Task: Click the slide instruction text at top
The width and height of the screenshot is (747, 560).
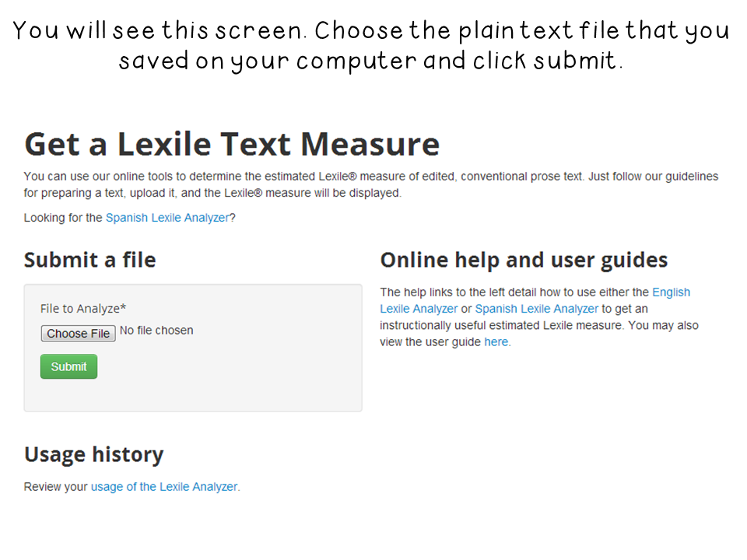Action: tap(372, 45)
